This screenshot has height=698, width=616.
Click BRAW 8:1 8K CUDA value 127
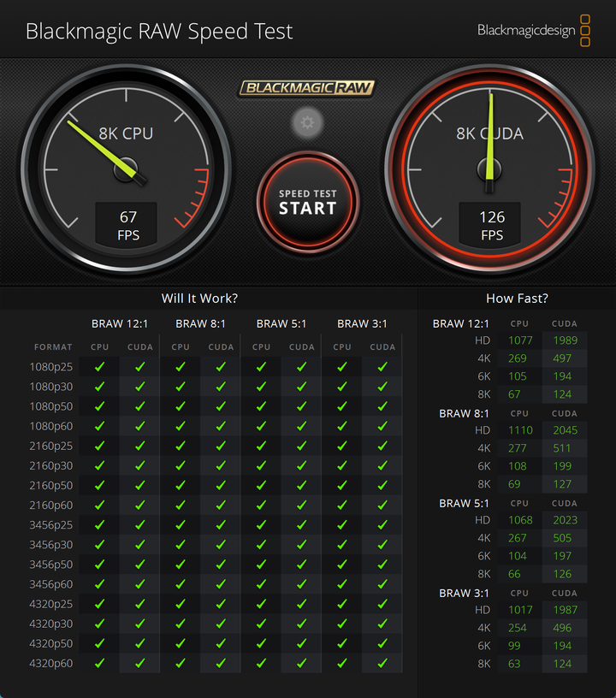[x=562, y=484]
